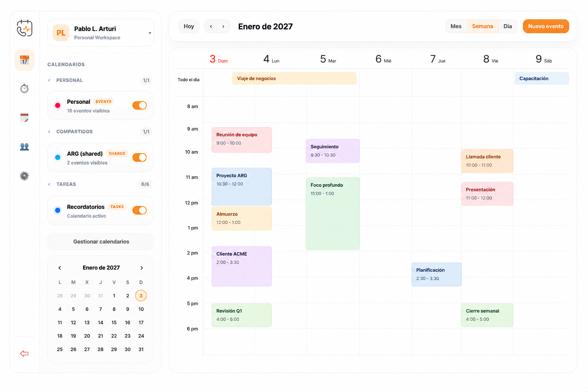Open the Proyecto ARG event

(242, 187)
